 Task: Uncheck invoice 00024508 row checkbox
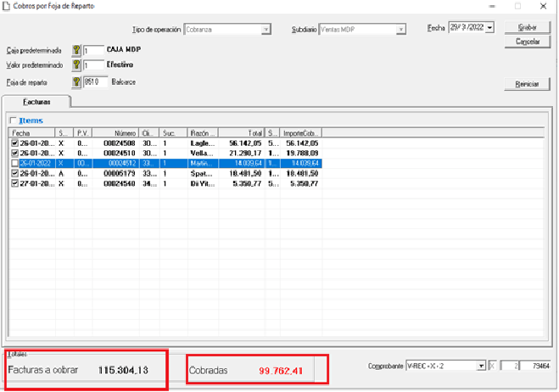pos(14,143)
